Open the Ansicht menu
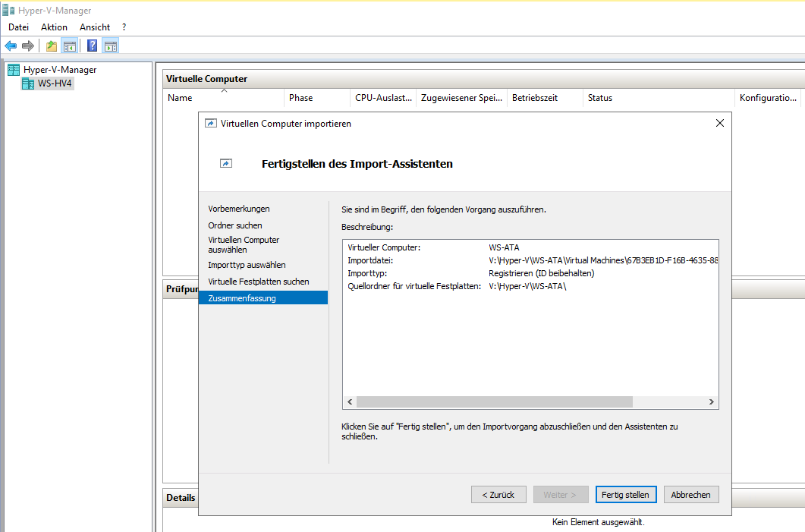 pos(95,27)
